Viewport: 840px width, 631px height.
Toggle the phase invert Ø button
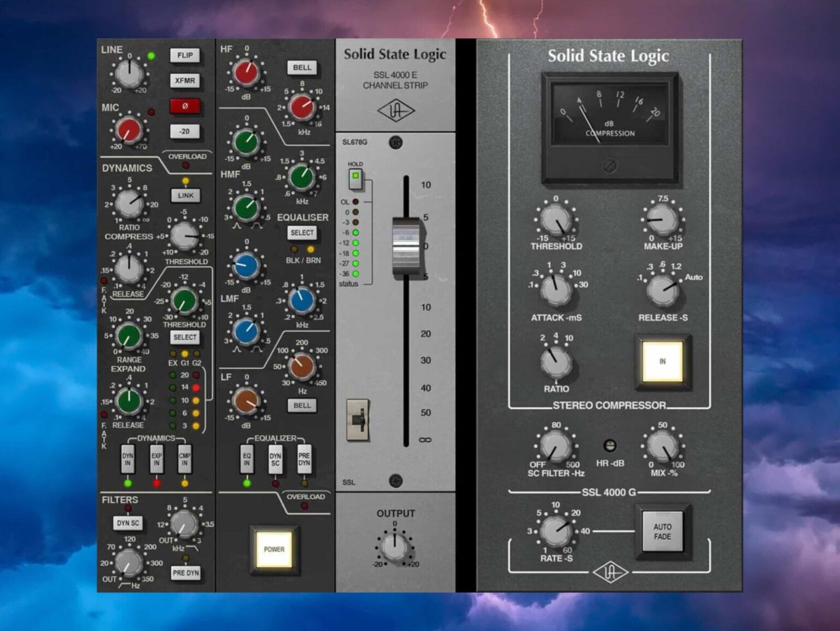[x=186, y=106]
